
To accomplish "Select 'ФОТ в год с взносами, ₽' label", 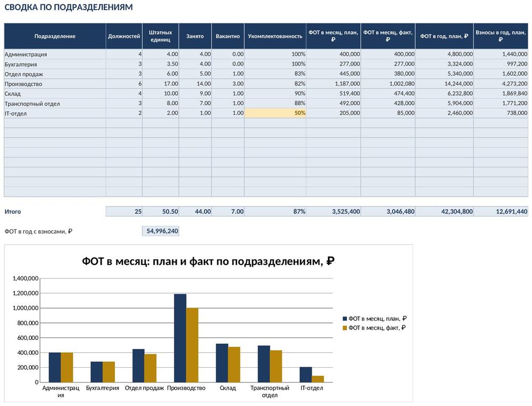I will 38,231.
